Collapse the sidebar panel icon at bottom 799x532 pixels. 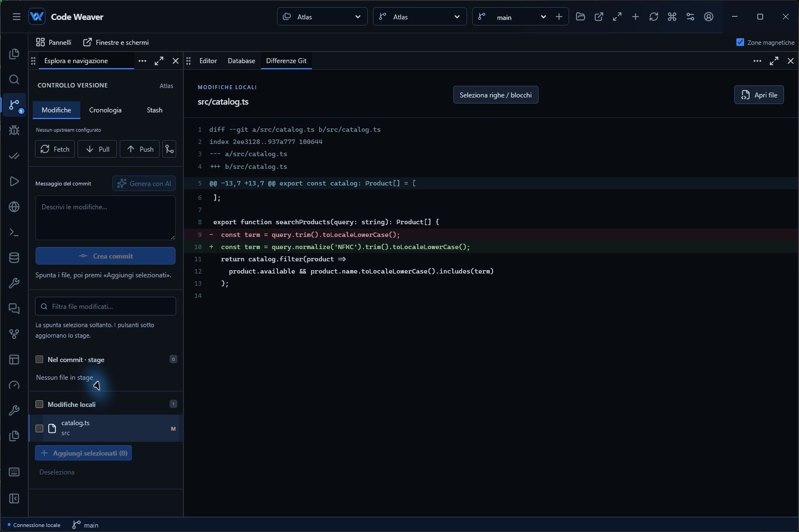(14, 498)
